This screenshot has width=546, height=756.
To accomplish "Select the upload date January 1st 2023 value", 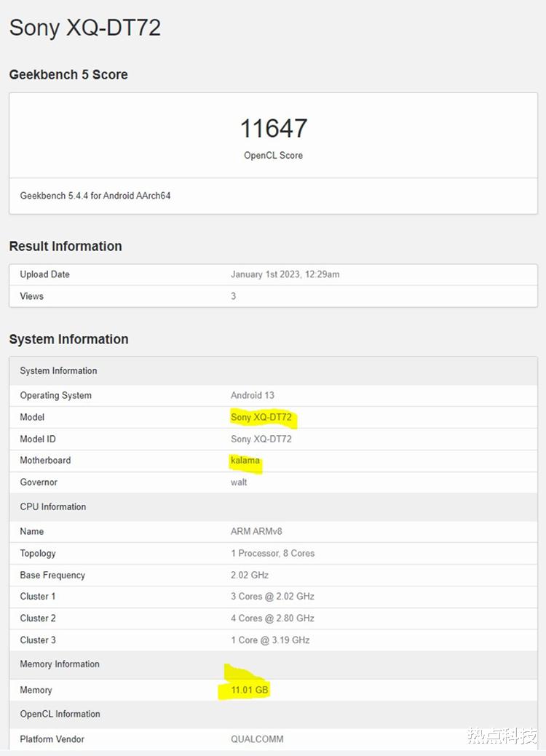I will (x=285, y=274).
